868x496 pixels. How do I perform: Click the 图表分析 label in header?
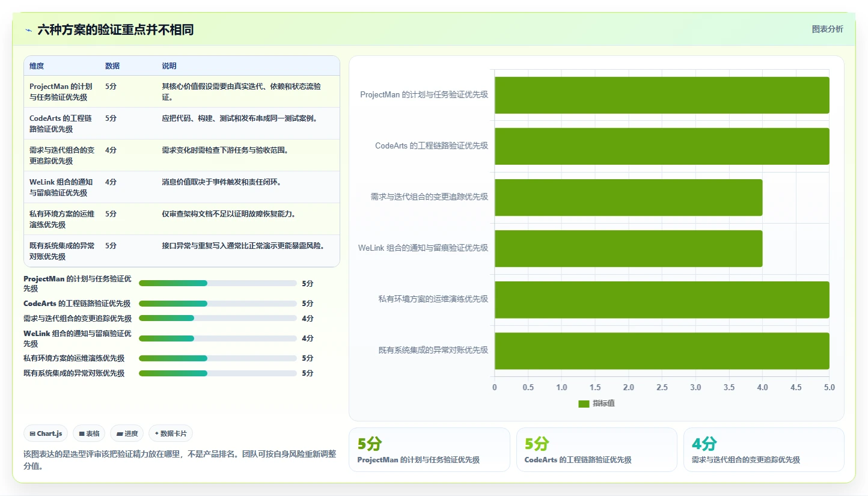(827, 29)
